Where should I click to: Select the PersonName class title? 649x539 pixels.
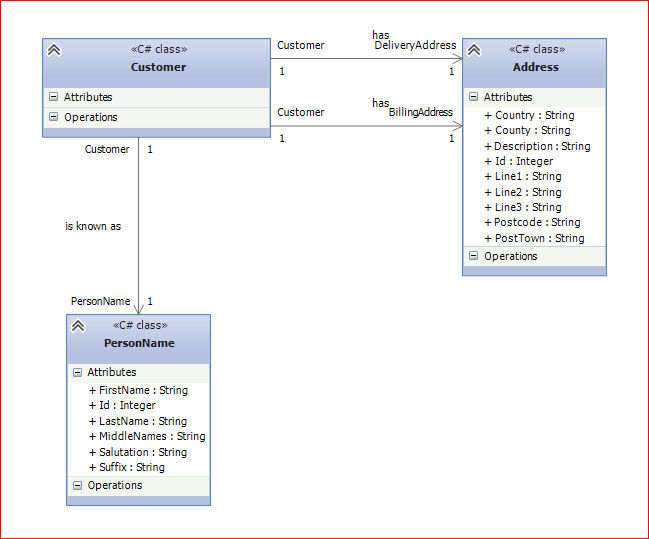[139, 343]
